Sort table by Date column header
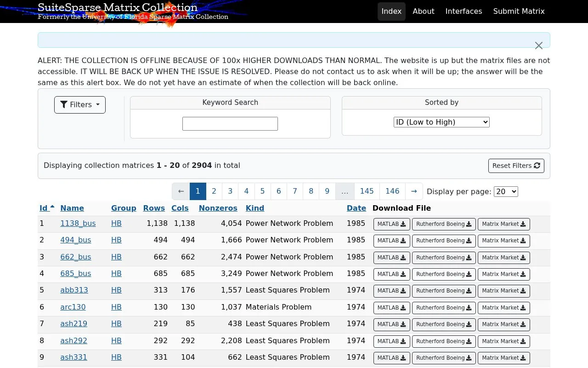Viewport: 588px width, 368px height. (356, 208)
